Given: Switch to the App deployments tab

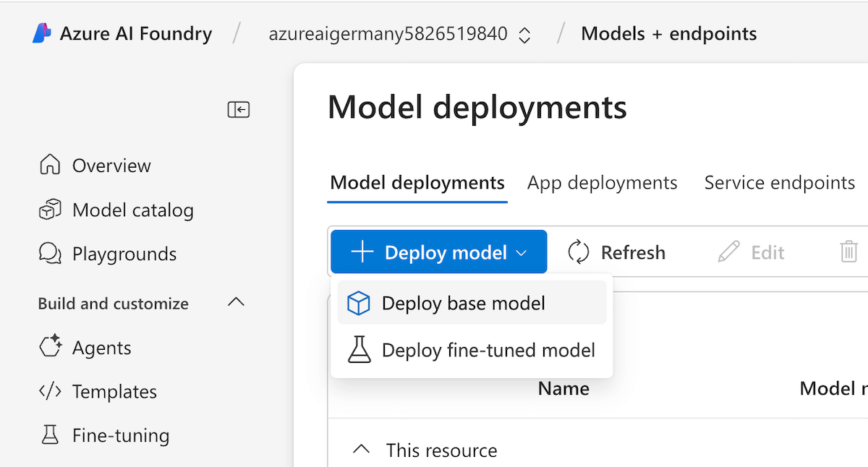Looking at the screenshot, I should point(602,183).
